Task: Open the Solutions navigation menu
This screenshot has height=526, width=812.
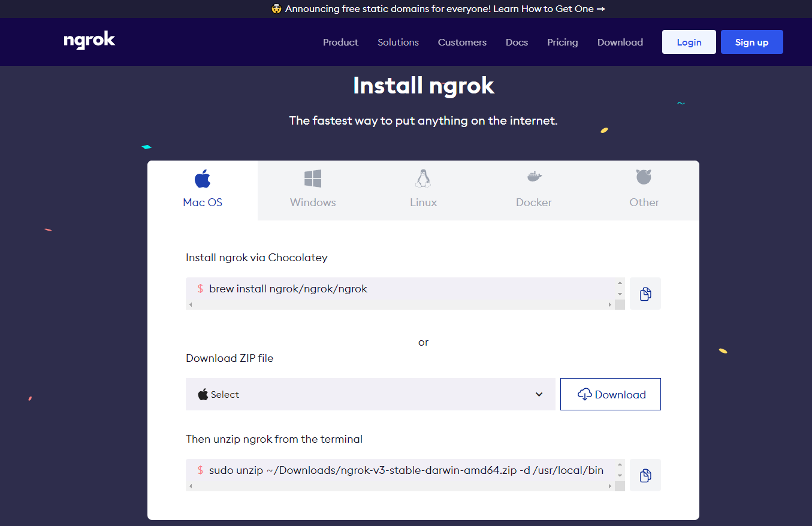Action: pyautogui.click(x=398, y=42)
